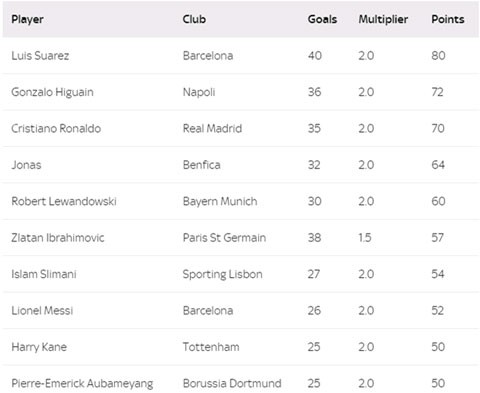This screenshot has width=480, height=393.
Task: Click the 80 points value
Action: coord(438,55)
